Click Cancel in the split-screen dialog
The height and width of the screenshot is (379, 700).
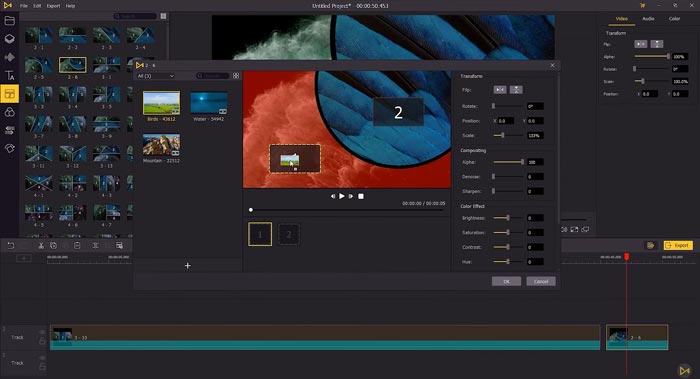pyautogui.click(x=541, y=281)
